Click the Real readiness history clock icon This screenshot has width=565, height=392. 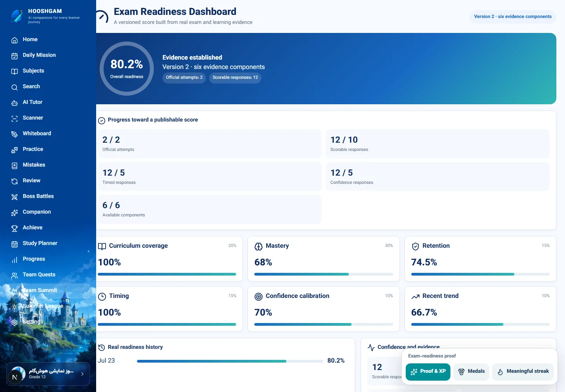[x=102, y=348]
